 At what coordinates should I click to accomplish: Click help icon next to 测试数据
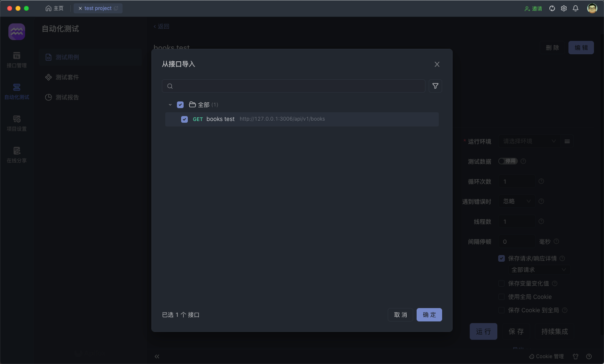(x=523, y=161)
